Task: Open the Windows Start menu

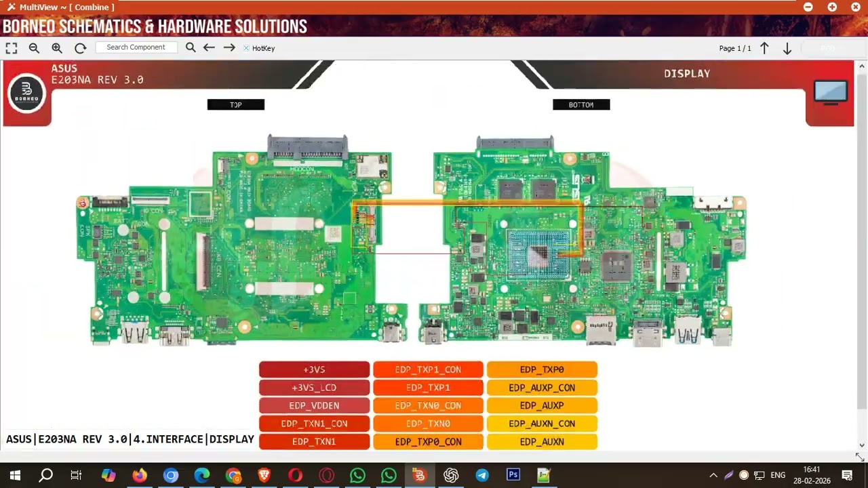Action: point(15,475)
